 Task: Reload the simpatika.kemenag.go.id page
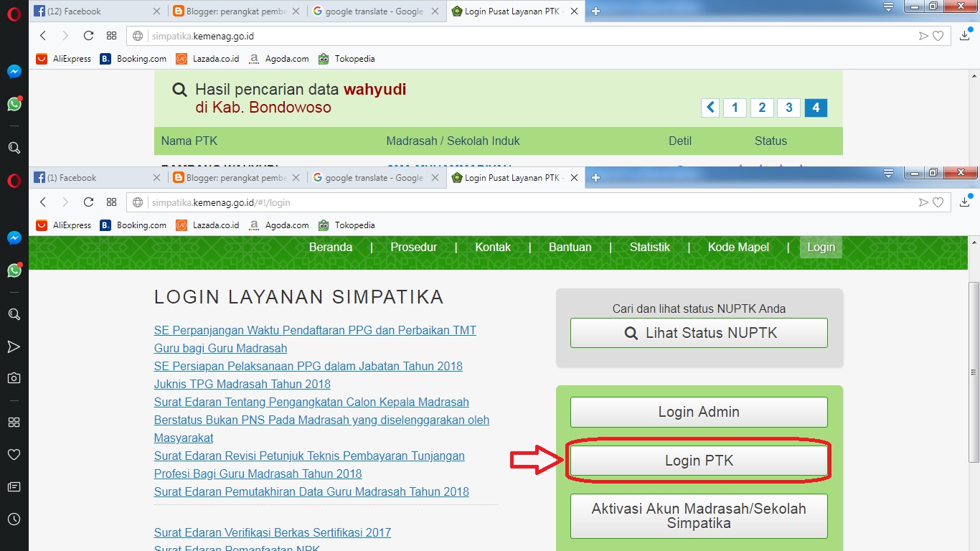[x=88, y=202]
